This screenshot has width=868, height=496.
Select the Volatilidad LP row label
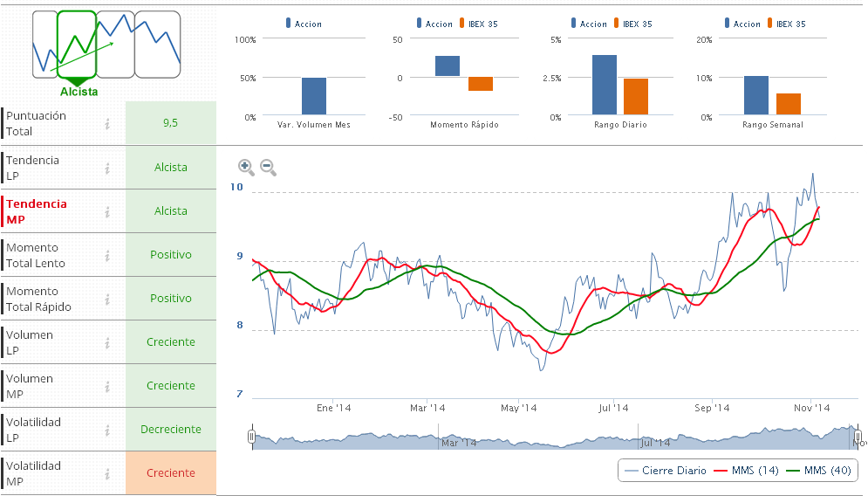pyautogui.click(x=34, y=430)
